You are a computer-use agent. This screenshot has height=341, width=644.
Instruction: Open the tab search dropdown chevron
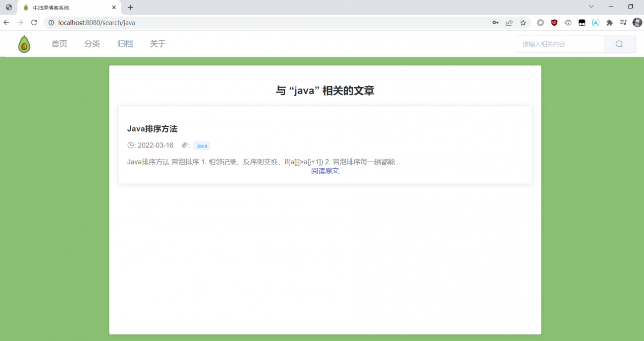591,7
